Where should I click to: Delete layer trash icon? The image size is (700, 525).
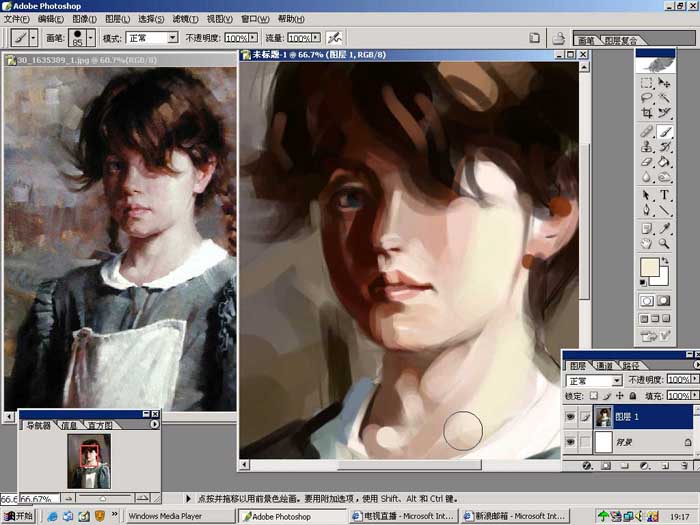684,466
